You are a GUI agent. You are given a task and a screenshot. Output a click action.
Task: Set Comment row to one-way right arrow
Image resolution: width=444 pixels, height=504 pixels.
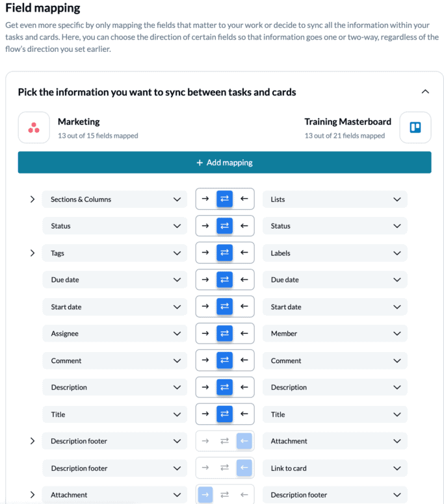pos(205,360)
